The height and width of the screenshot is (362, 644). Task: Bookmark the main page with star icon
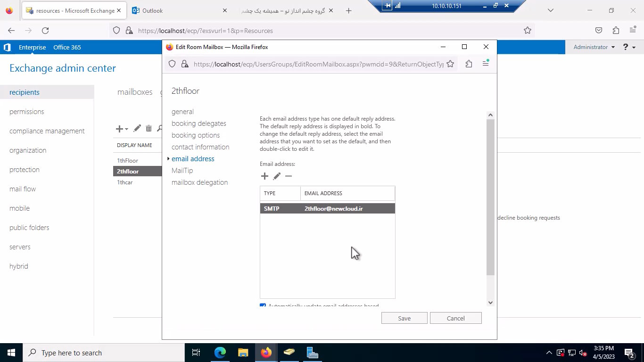coord(528,31)
